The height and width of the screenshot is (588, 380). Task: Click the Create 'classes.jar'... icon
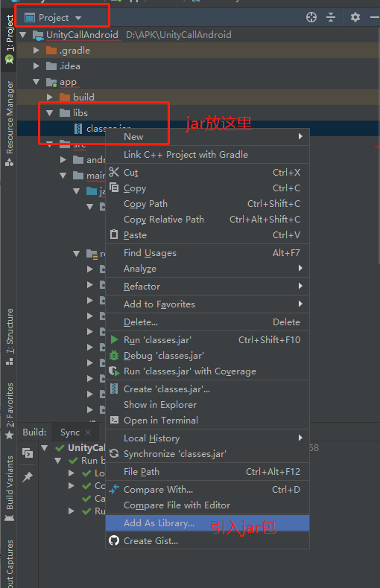[x=114, y=389]
